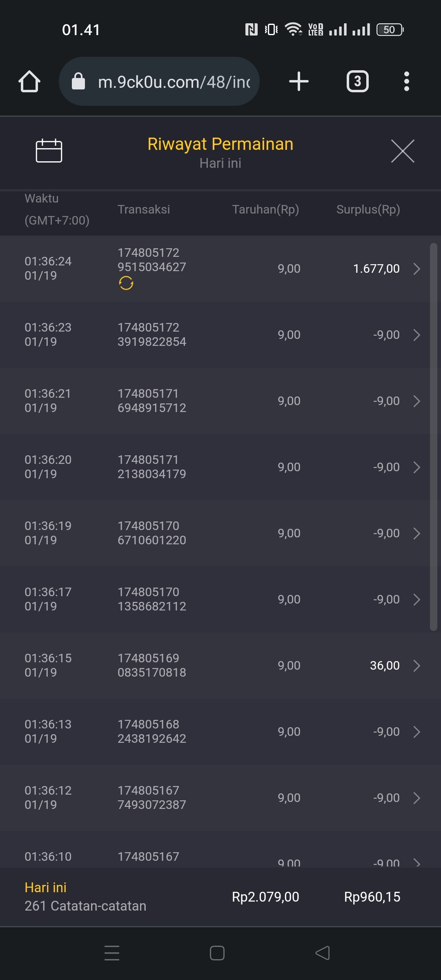Screen dimensions: 441x980
Task: Click the Taruhan(Rp) column header
Action: 265,209
